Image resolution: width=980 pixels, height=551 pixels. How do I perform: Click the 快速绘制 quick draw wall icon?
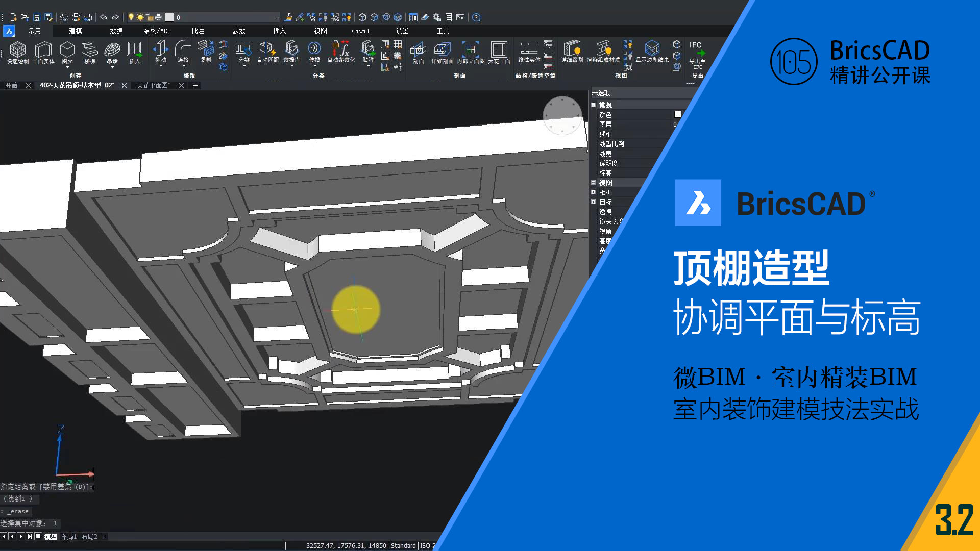(x=17, y=49)
